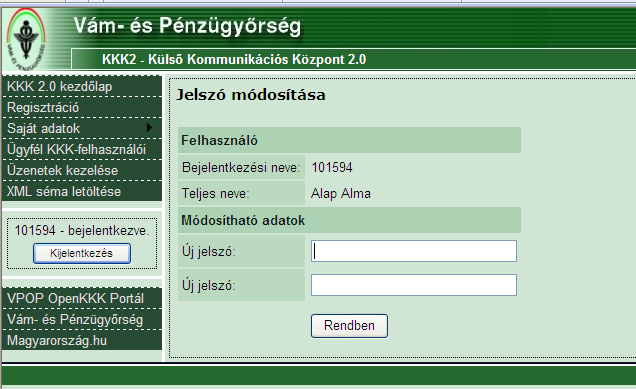This screenshot has height=389, width=636.
Task: Click the KKK2 - Külső Kommunikációs Központ banner
Action: pyautogui.click(x=234, y=60)
